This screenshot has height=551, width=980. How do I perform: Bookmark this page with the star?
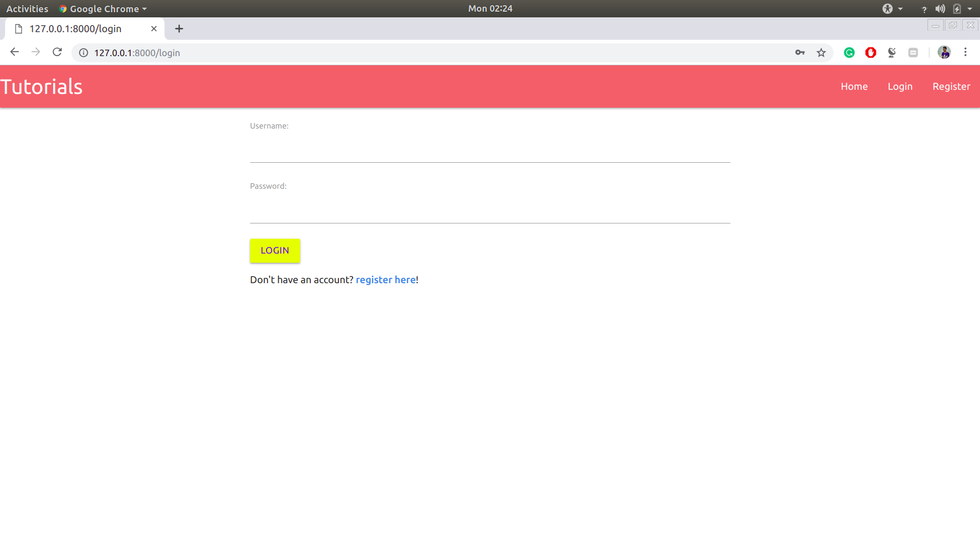tap(821, 53)
